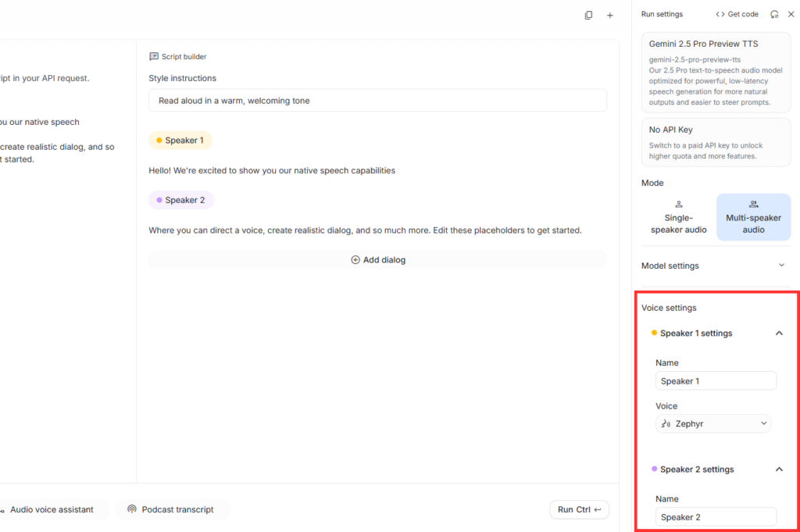This screenshot has height=532, width=800.
Task: Collapse the Speaker 2 settings section
Action: point(779,470)
